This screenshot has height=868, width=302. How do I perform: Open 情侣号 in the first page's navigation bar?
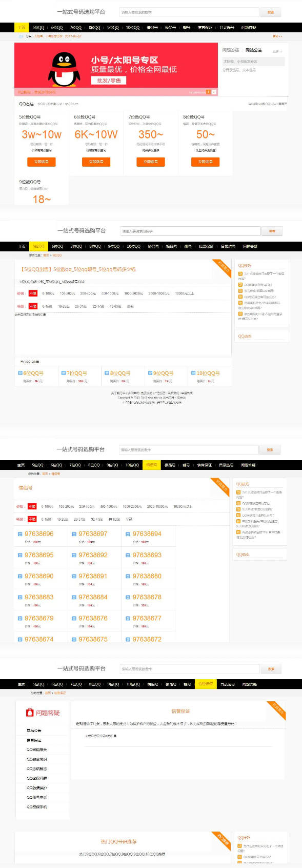(x=152, y=28)
